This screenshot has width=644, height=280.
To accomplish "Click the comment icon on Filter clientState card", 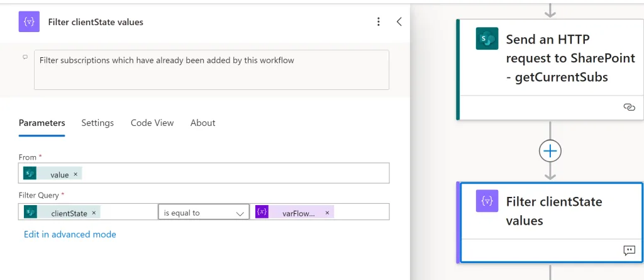I will [x=629, y=250].
